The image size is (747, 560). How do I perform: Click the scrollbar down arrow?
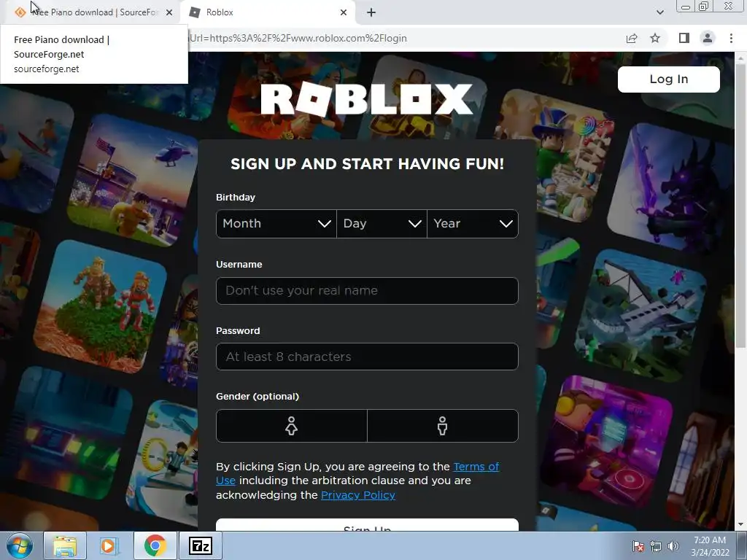[x=740, y=525]
